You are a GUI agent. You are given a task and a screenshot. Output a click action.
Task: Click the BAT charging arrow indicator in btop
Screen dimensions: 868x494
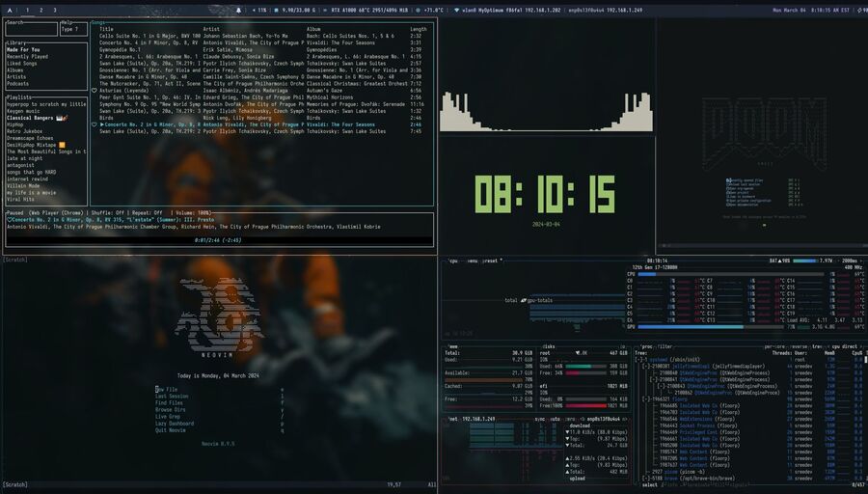coord(780,261)
